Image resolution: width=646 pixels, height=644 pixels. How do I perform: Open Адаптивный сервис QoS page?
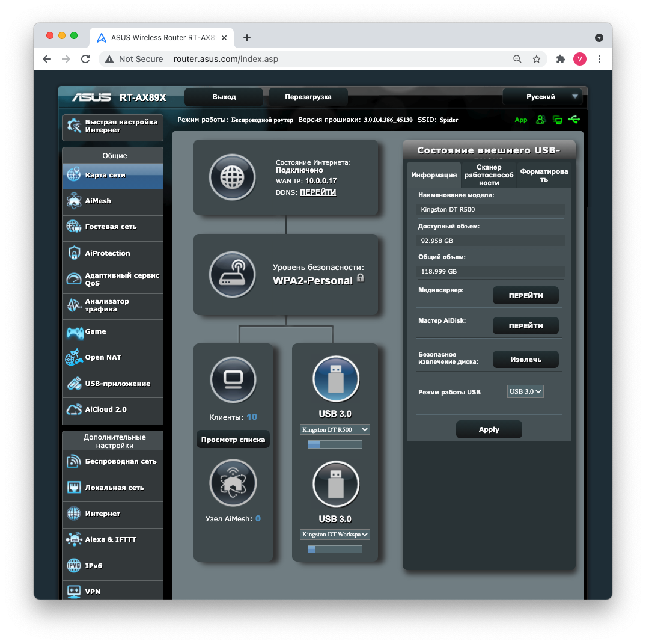click(113, 280)
